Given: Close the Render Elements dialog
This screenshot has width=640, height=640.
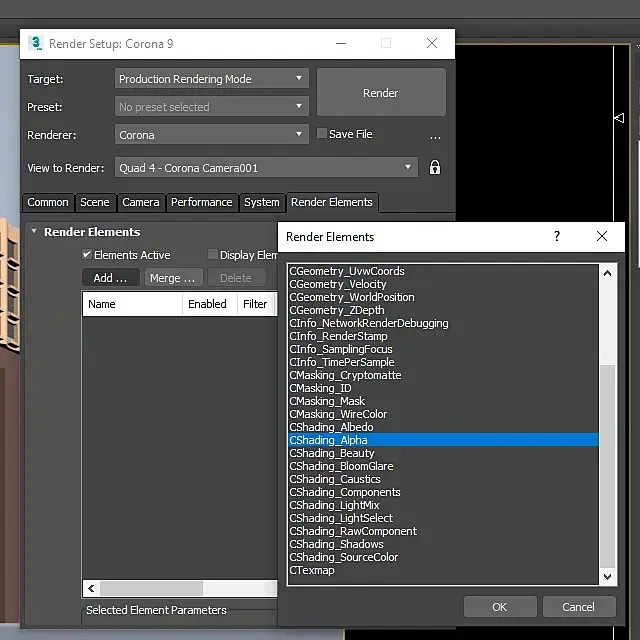Looking at the screenshot, I should (x=602, y=236).
